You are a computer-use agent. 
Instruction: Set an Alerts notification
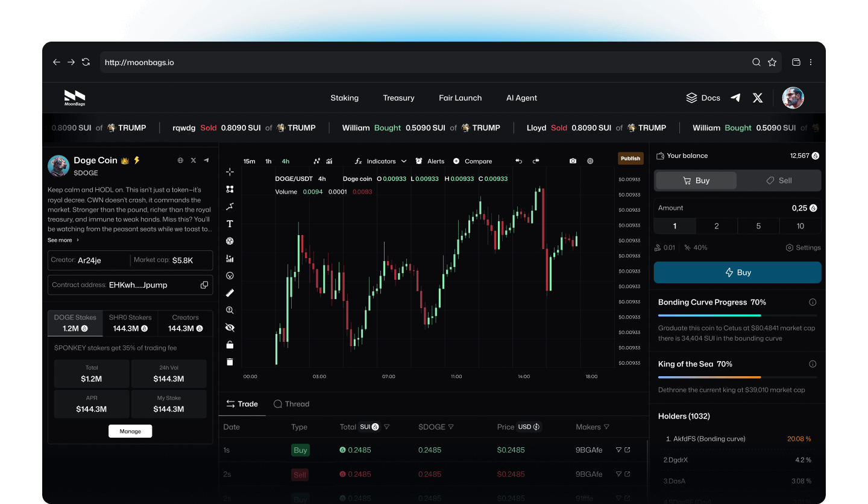430,161
